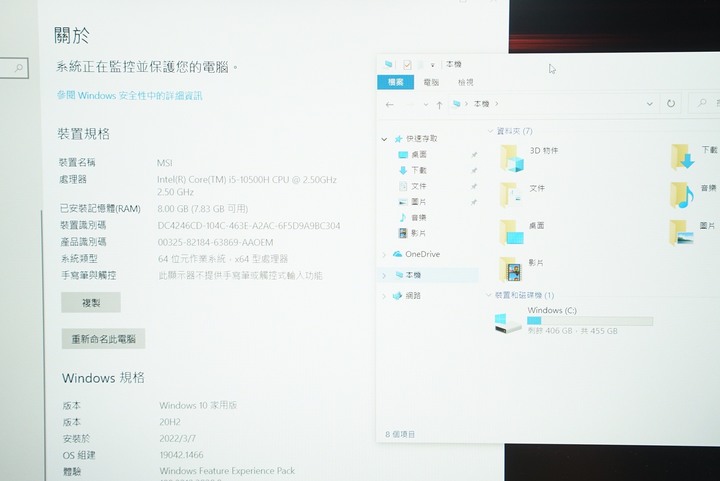Open the 檢視 ribbon tab

(466, 82)
